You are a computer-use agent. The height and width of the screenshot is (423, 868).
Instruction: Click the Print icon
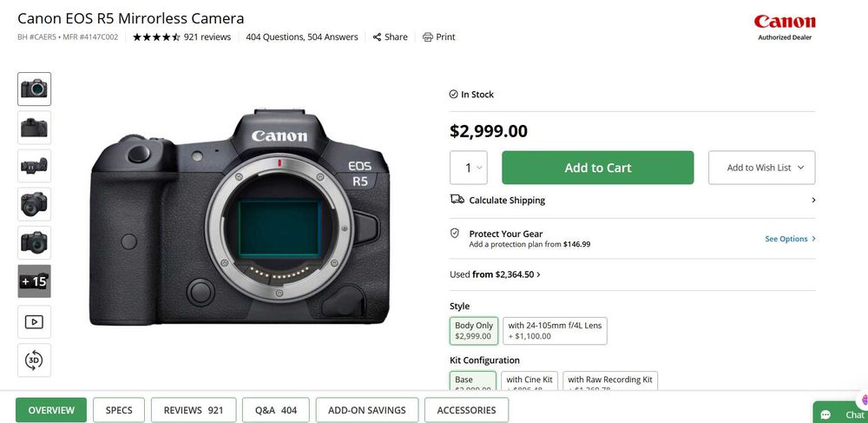click(x=427, y=37)
